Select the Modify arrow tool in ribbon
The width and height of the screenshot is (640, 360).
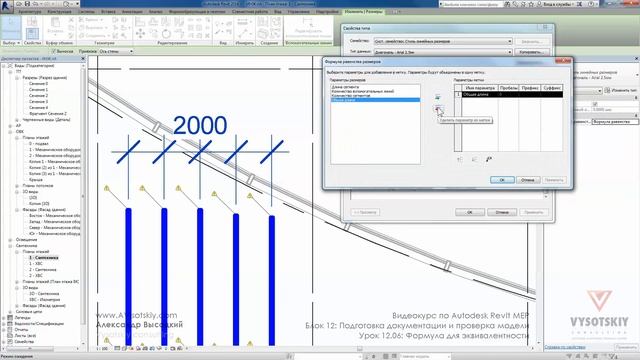[11, 27]
